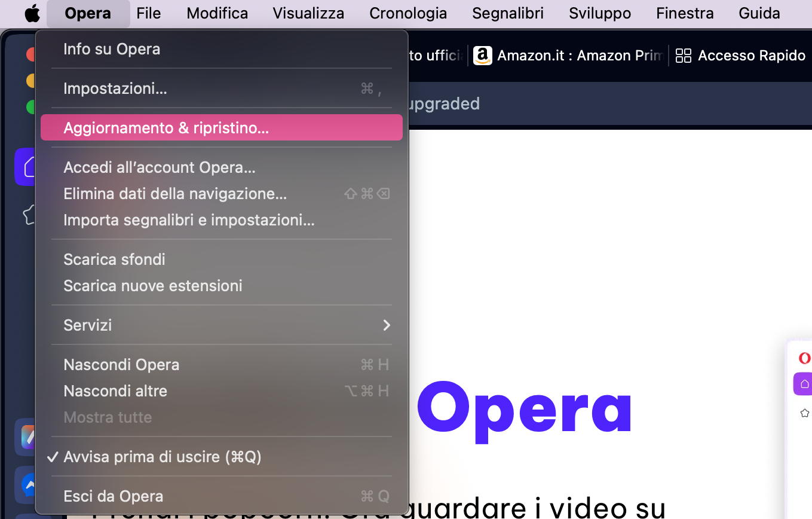
Task: Click Scarica nuove estensioni
Action: [222, 286]
